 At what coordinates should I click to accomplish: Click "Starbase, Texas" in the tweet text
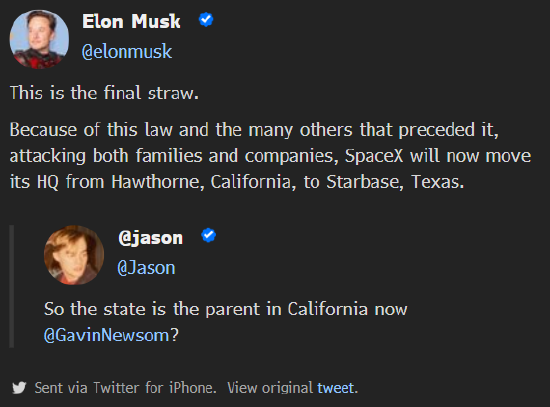coord(393,182)
